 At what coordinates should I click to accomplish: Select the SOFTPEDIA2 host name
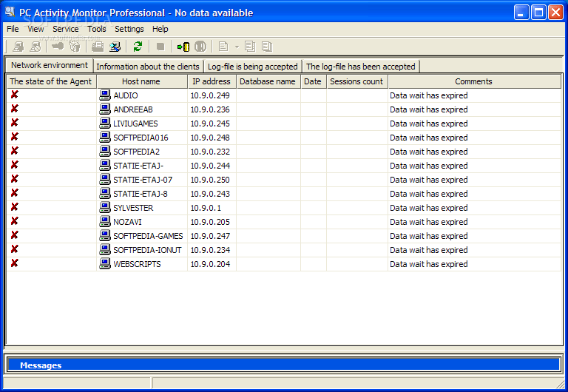point(137,152)
